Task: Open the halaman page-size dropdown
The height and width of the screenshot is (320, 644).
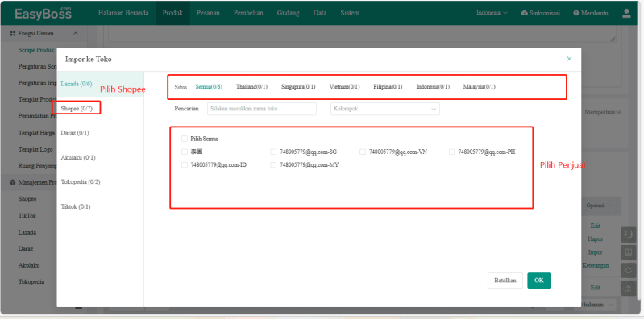Action: [x=598, y=305]
